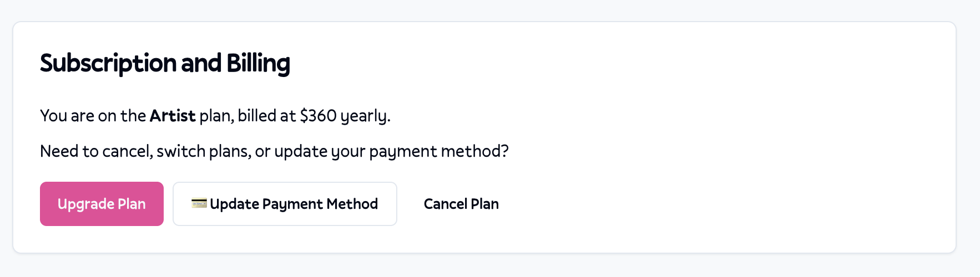Select the Cancel Plan link

coord(461,204)
